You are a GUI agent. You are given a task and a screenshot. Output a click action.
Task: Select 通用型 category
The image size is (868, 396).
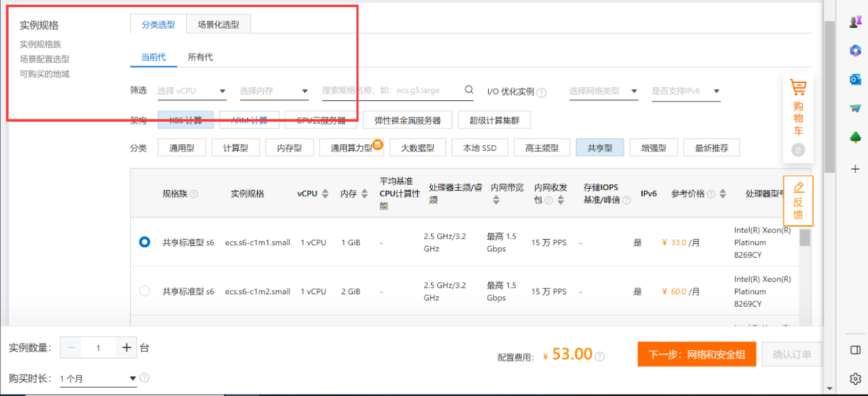182,148
